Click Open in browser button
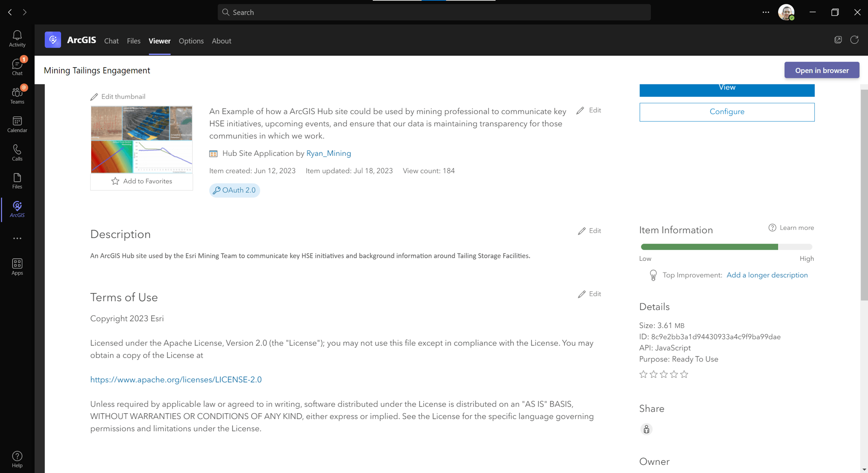 pos(822,70)
